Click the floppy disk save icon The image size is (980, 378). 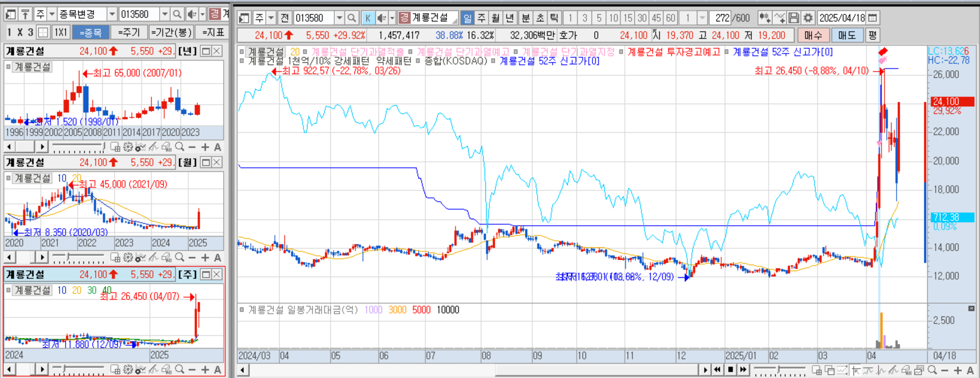(x=793, y=18)
